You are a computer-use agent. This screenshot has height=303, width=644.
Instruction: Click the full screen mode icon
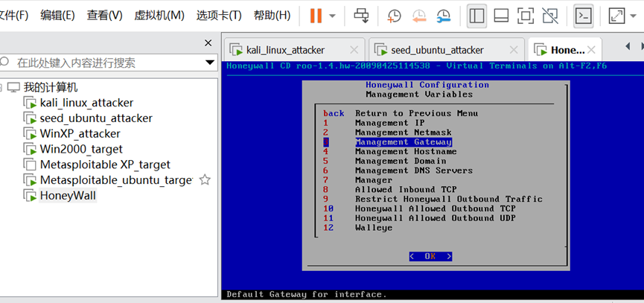click(x=526, y=16)
